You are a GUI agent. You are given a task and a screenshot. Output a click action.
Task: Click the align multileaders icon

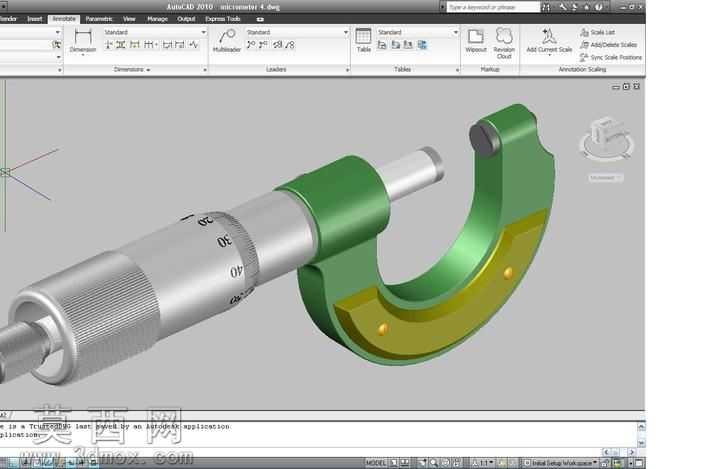(278, 44)
